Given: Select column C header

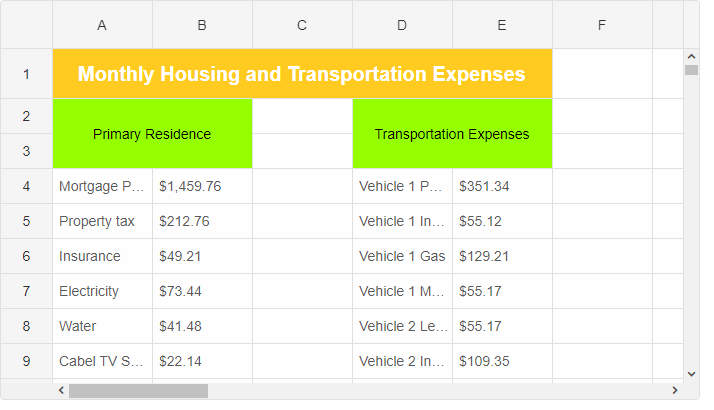Looking at the screenshot, I should [x=302, y=25].
